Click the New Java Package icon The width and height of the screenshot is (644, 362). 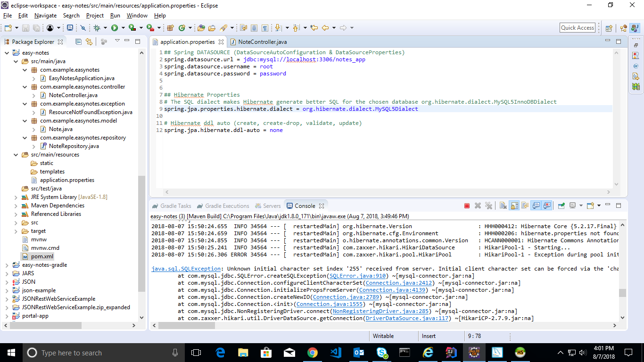tap(170, 28)
